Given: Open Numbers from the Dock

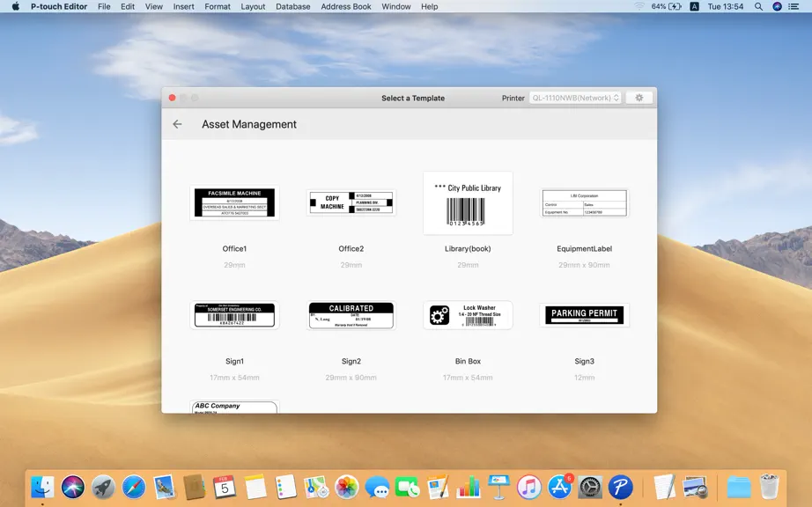Looking at the screenshot, I should pos(469,487).
